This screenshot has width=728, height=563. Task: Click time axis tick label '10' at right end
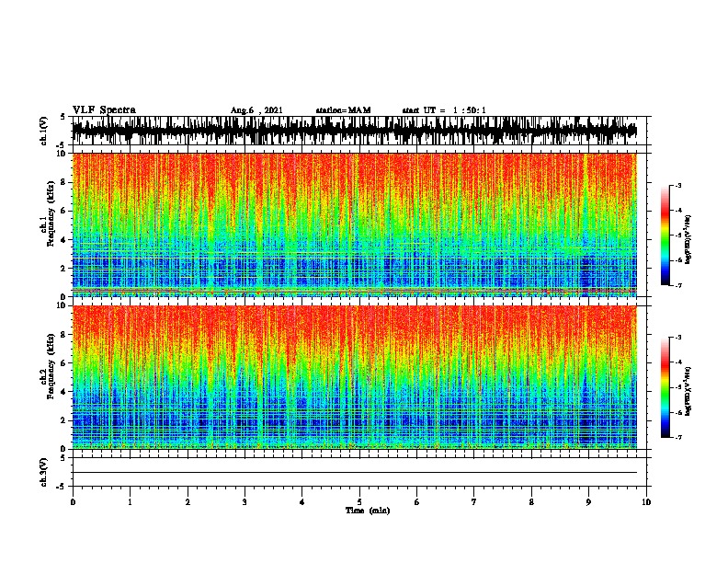(646, 502)
